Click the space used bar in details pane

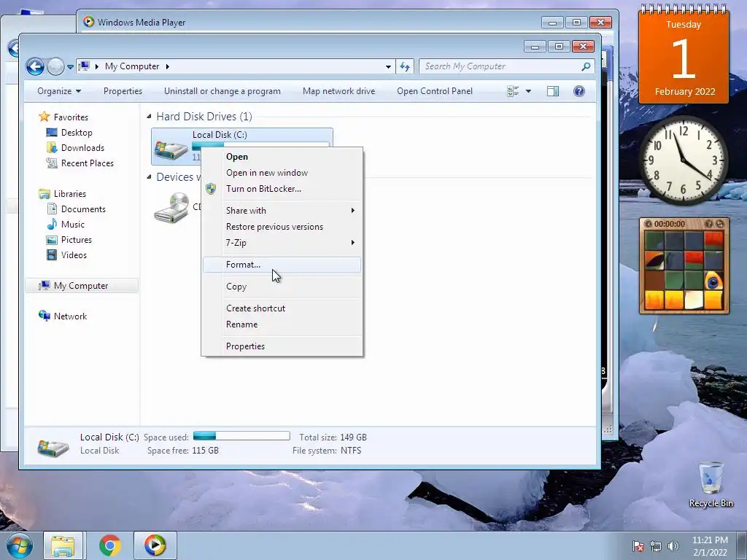241,436
